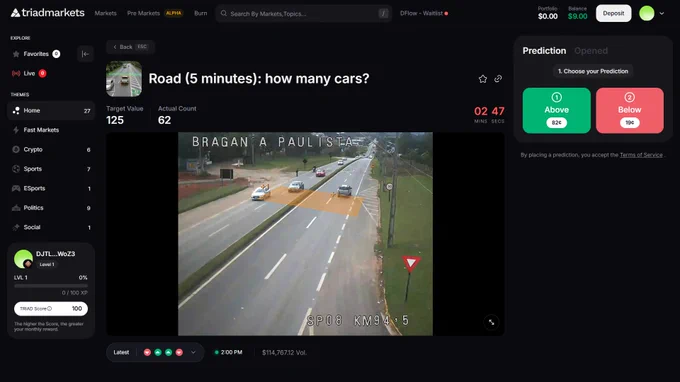
Task: Click the TRIAD Score info icon
Action: pyautogui.click(x=49, y=309)
